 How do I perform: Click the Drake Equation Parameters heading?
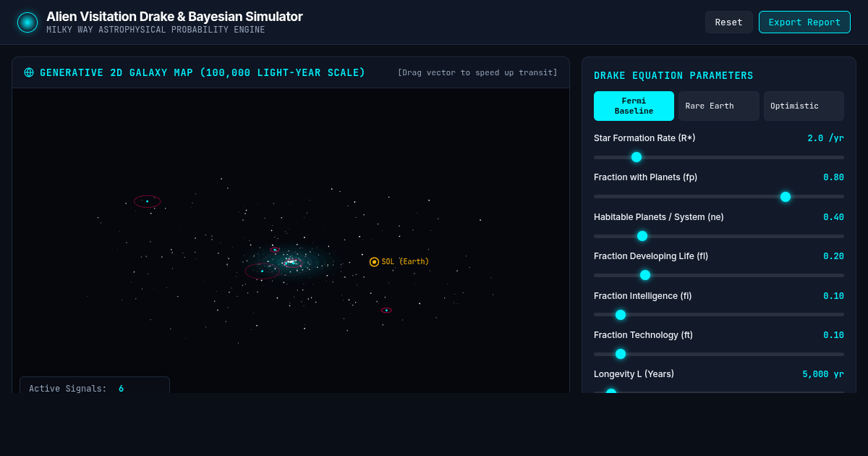coord(673,75)
